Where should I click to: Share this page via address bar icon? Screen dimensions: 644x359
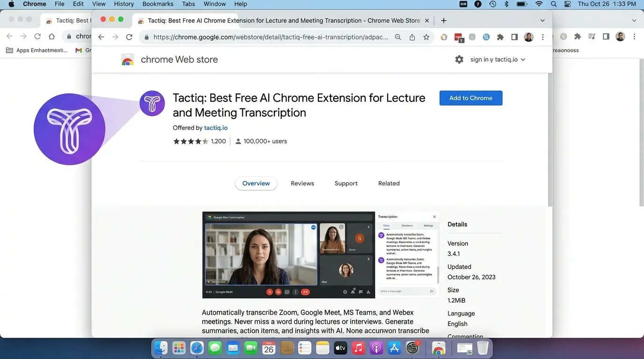[412, 37]
